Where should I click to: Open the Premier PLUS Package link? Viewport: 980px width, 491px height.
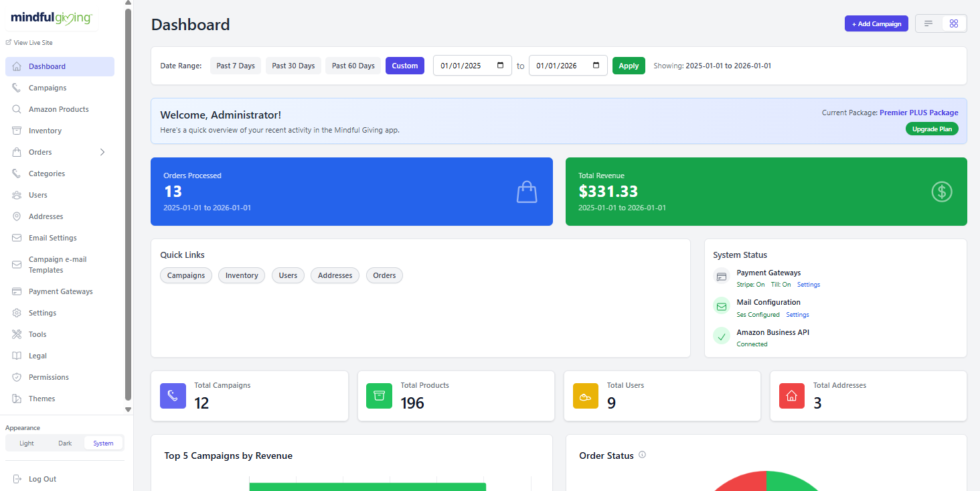918,112
